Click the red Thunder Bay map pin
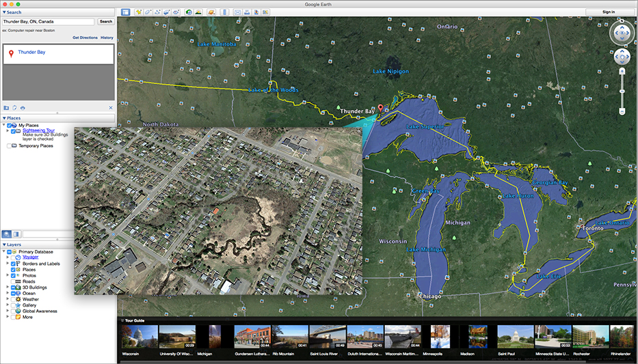Viewport: 638px width, 364px height. coord(380,108)
